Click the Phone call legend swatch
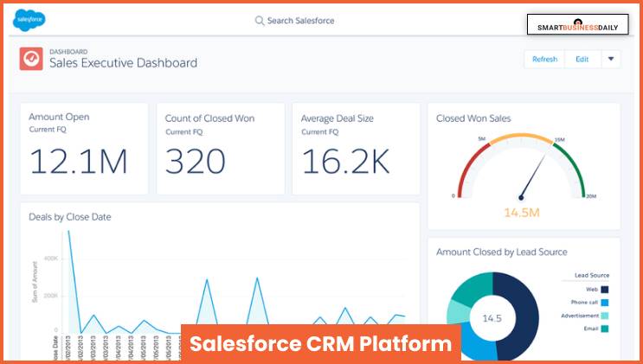Screen dimensions: 643x364 coord(604,303)
